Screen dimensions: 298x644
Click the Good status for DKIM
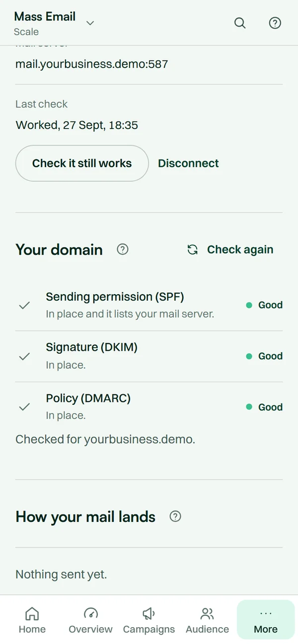[x=265, y=356]
